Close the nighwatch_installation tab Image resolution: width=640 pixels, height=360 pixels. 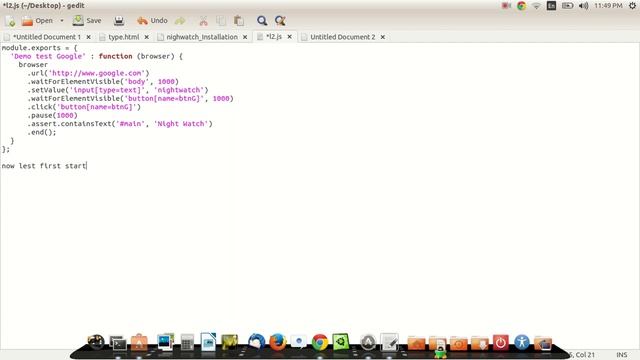[x=245, y=37]
